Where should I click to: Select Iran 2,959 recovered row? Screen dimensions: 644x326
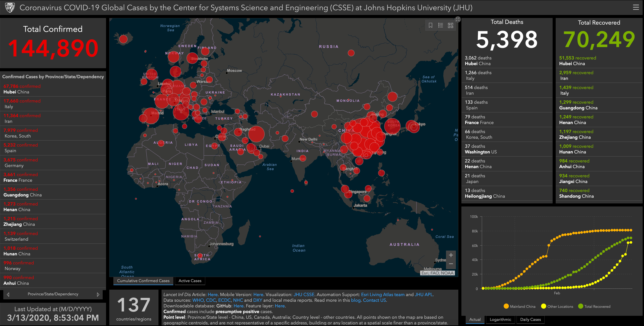click(599, 75)
